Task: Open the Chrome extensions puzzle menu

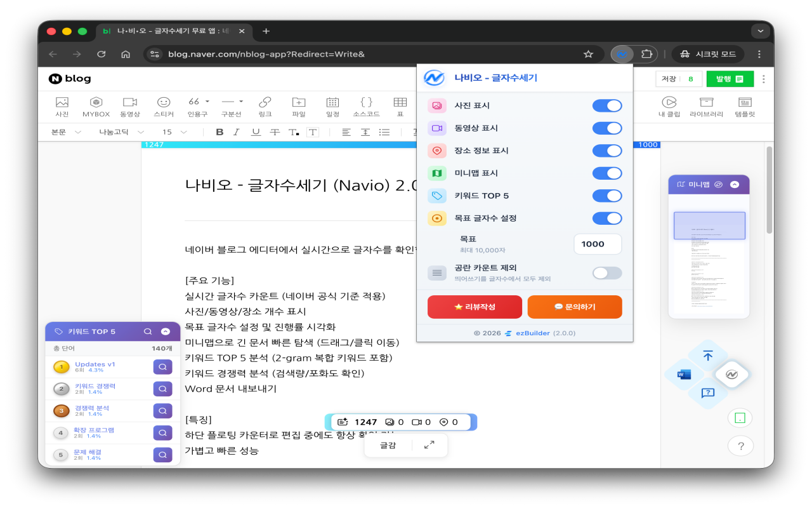Action: [x=646, y=54]
